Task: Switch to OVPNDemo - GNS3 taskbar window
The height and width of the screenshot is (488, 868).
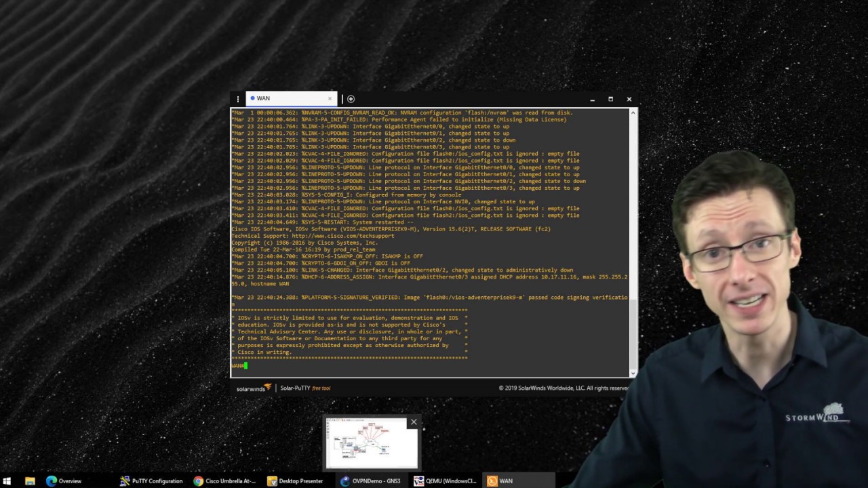Action: (372, 481)
